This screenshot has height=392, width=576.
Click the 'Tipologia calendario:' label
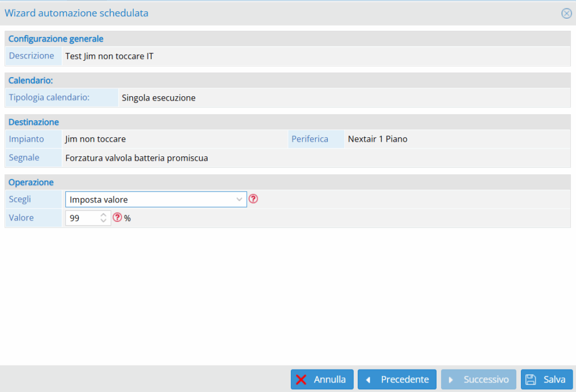[49, 97]
